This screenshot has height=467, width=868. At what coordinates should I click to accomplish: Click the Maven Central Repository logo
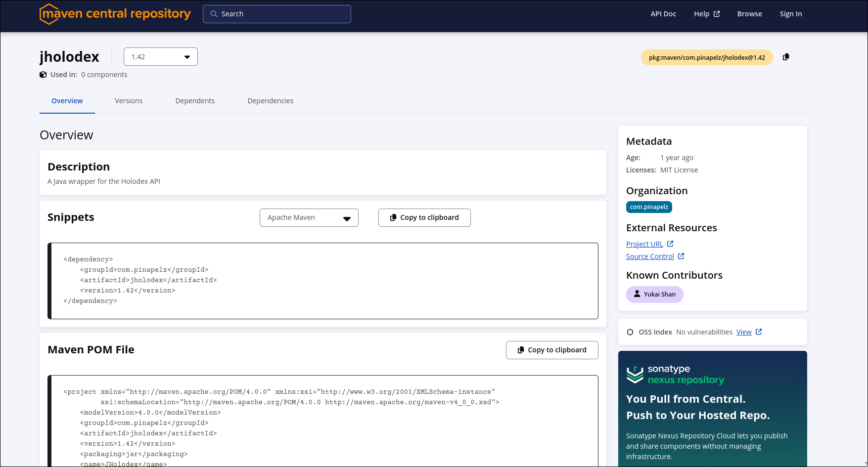[x=115, y=14]
